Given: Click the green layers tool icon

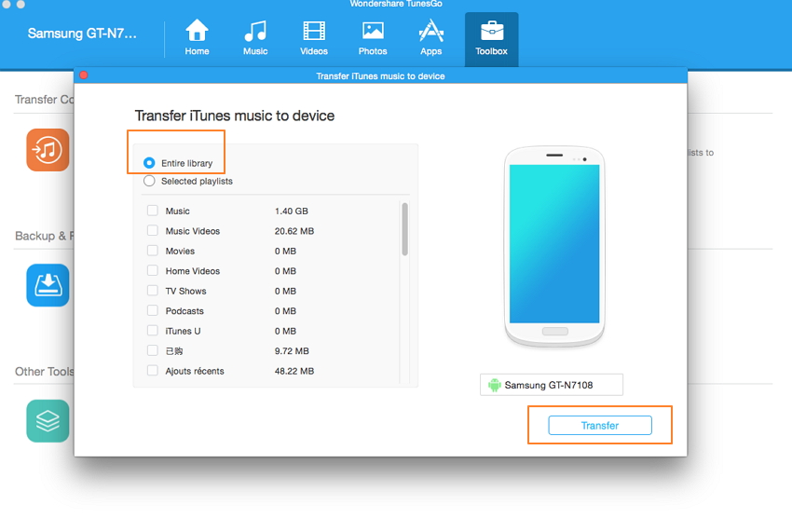Looking at the screenshot, I should 48,421.
